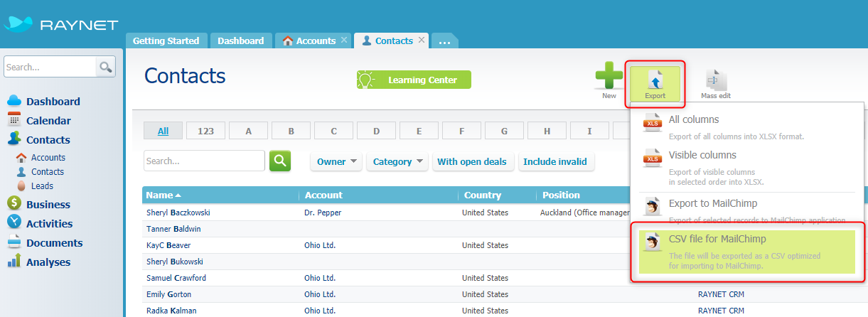Filter contacts by 123
This screenshot has height=317, width=868.
205,131
